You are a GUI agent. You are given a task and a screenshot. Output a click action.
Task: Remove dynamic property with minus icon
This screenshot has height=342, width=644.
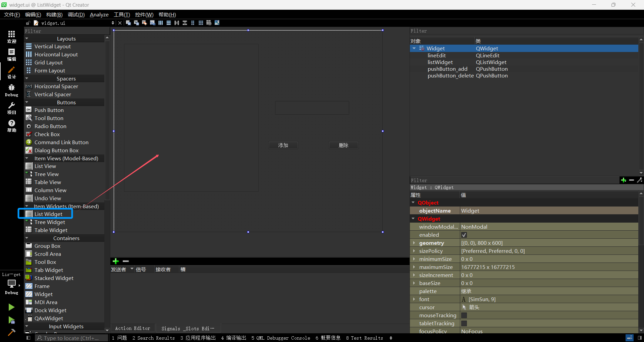[x=632, y=180]
